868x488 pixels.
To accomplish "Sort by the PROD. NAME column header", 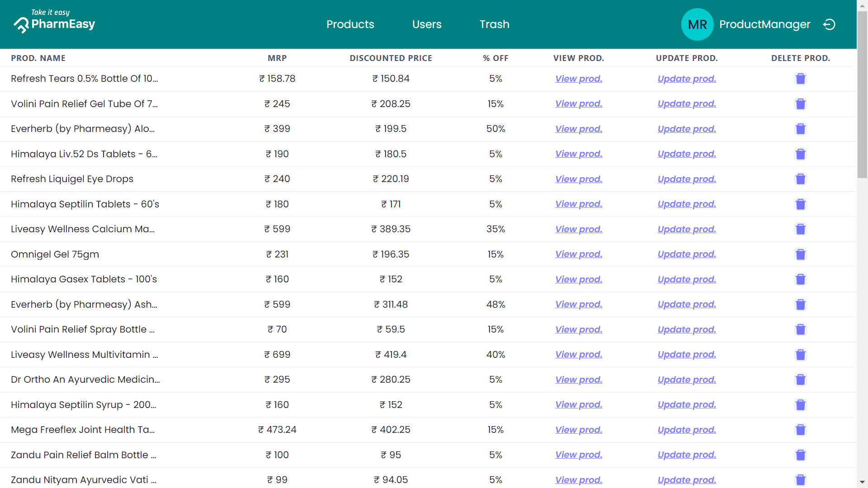I will click(38, 58).
